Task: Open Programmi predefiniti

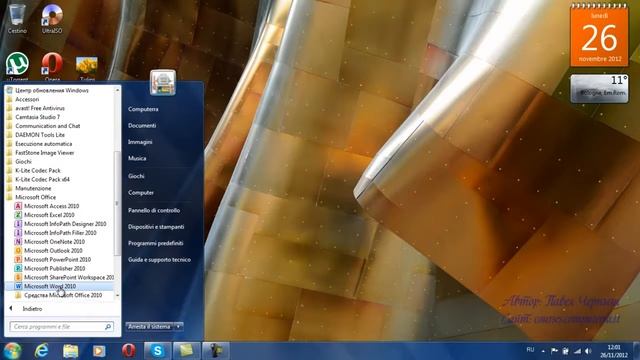Action: click(156, 243)
